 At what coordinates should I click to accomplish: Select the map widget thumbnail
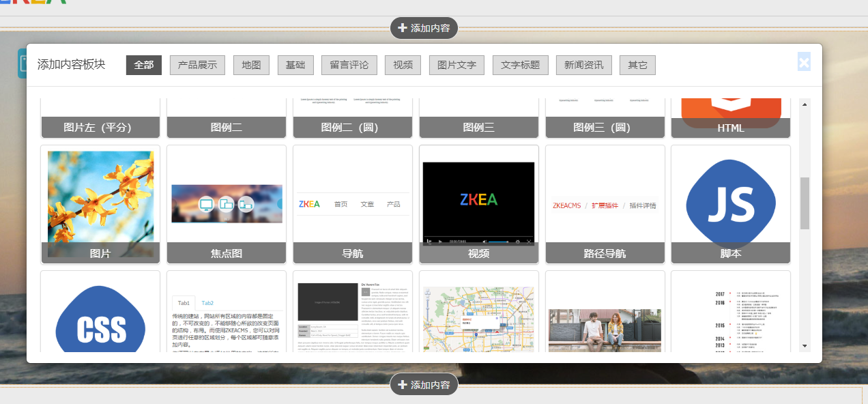pyautogui.click(x=479, y=312)
